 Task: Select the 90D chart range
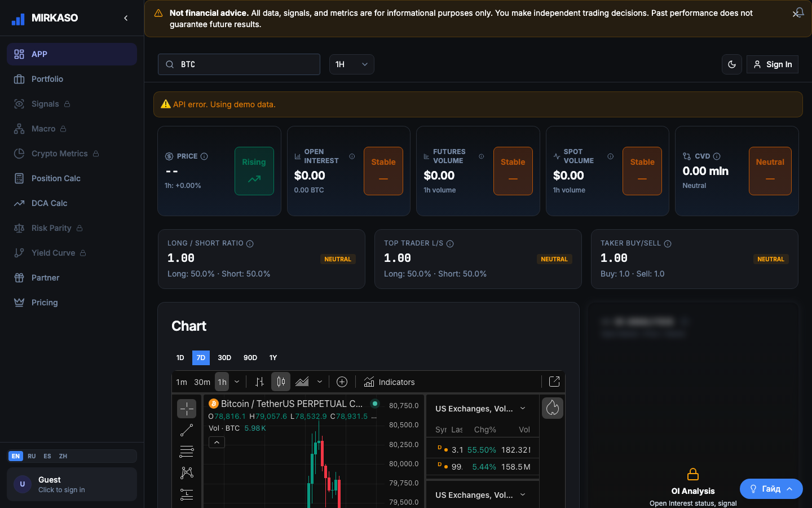250,358
